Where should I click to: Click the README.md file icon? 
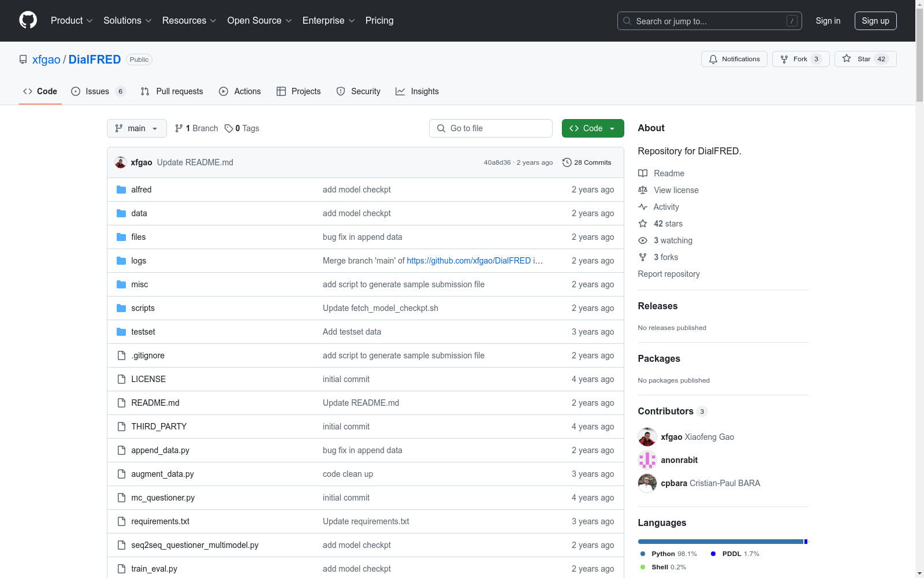(x=121, y=403)
